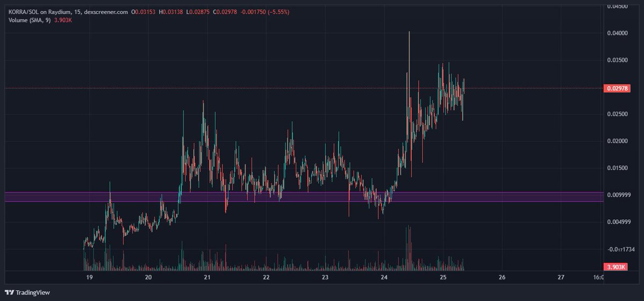Image resolution: width=644 pixels, height=301 pixels.
Task: Click the 0.004999 price axis label
Action: point(619,221)
